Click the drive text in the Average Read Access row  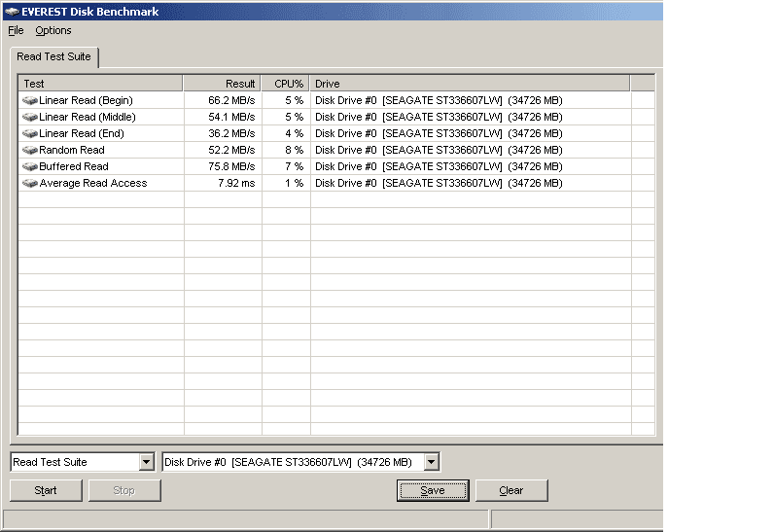tap(439, 183)
